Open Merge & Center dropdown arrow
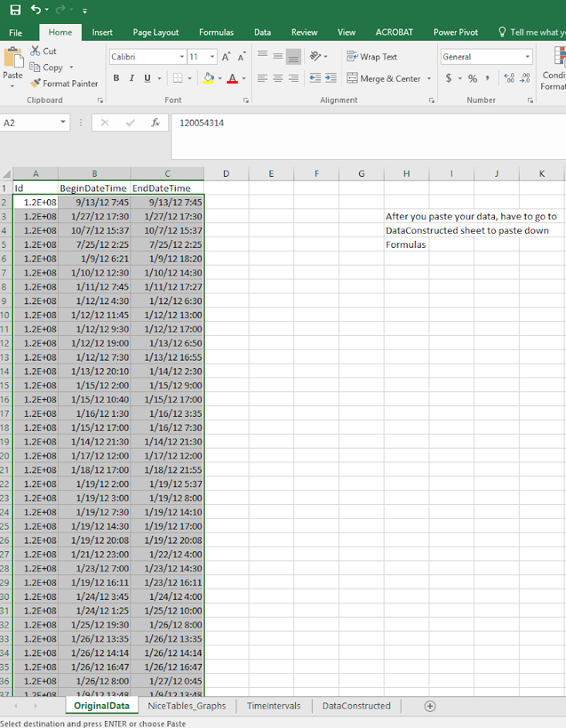 429,79
